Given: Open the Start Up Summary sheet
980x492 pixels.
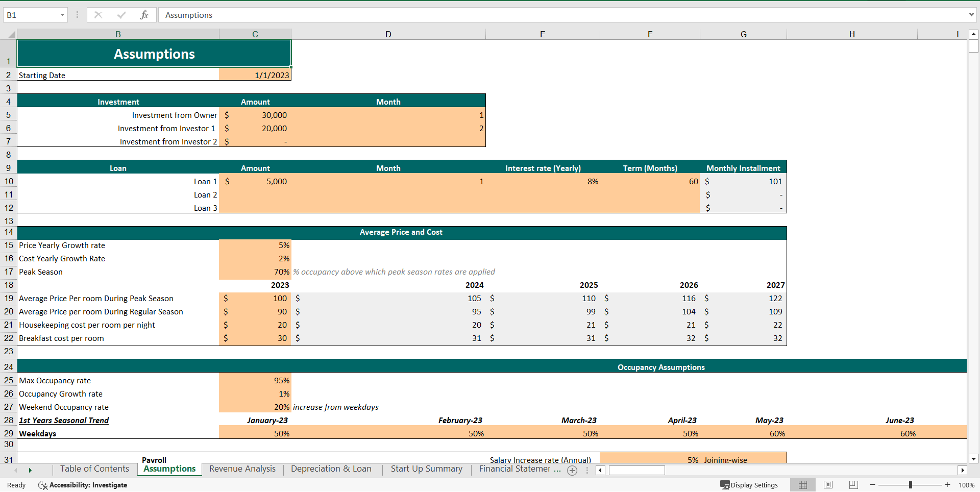Looking at the screenshot, I should tap(426, 469).
